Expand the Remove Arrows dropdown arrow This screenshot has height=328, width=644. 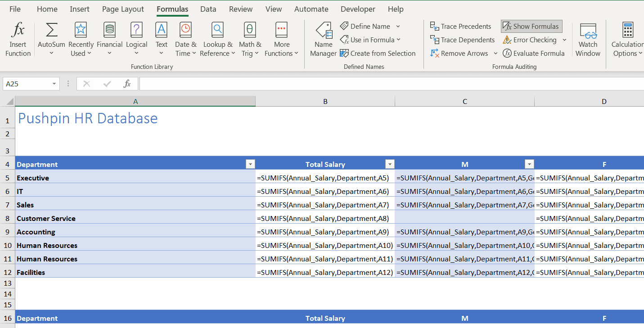tap(495, 53)
